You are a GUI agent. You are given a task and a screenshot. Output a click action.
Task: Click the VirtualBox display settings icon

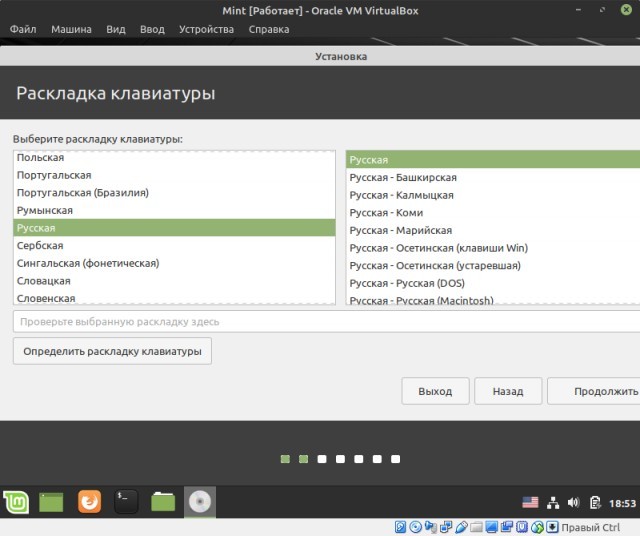491,527
